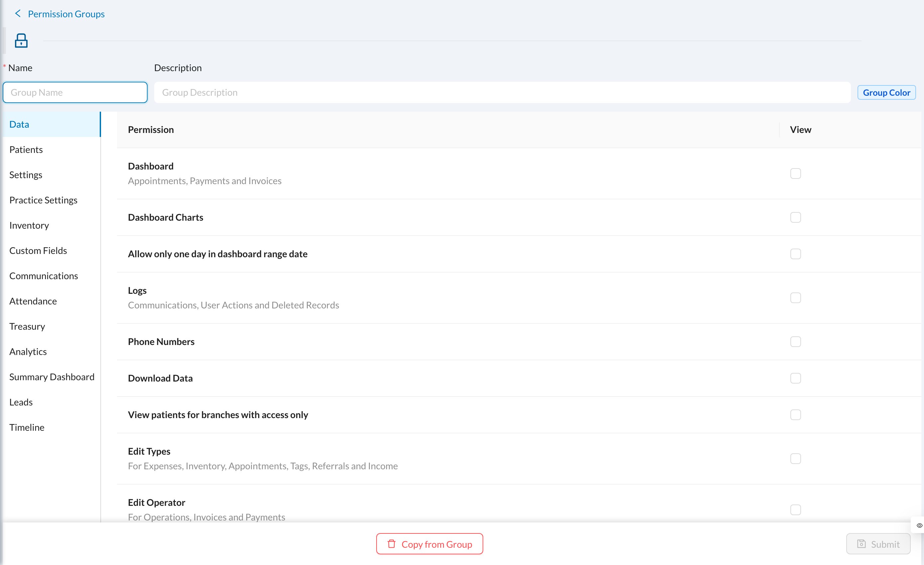Enable the Phone Numbers checkbox
This screenshot has width=924, height=565.
(x=795, y=342)
